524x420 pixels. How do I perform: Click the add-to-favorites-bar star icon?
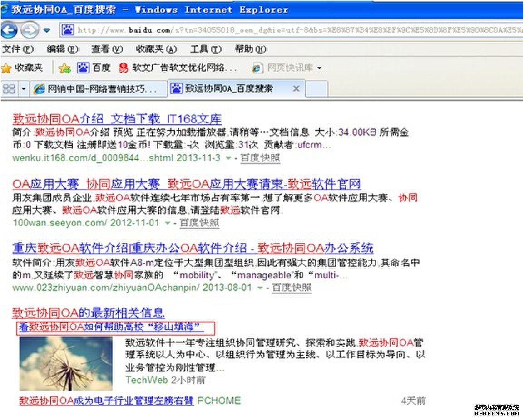click(64, 68)
